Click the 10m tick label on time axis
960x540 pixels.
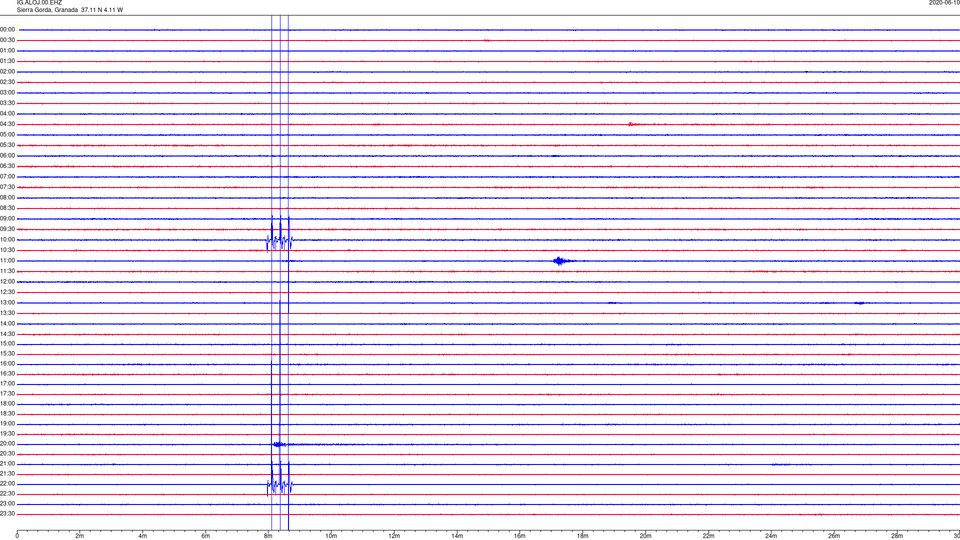click(x=331, y=536)
